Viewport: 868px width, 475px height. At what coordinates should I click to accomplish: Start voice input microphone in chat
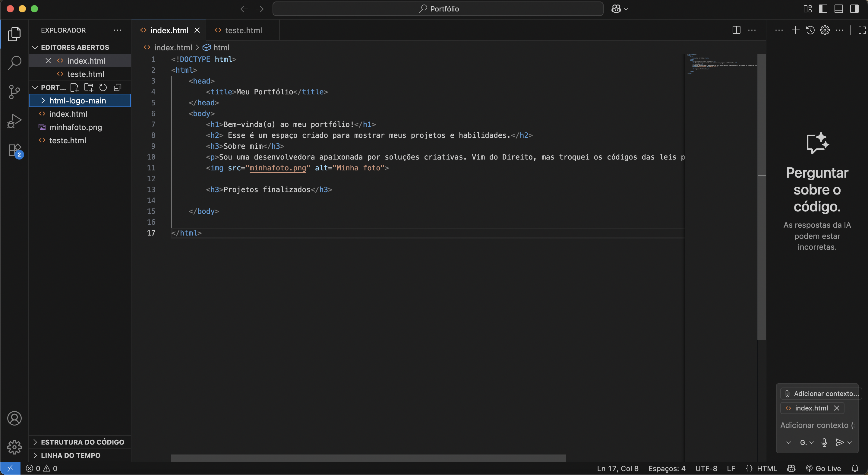pos(824,443)
